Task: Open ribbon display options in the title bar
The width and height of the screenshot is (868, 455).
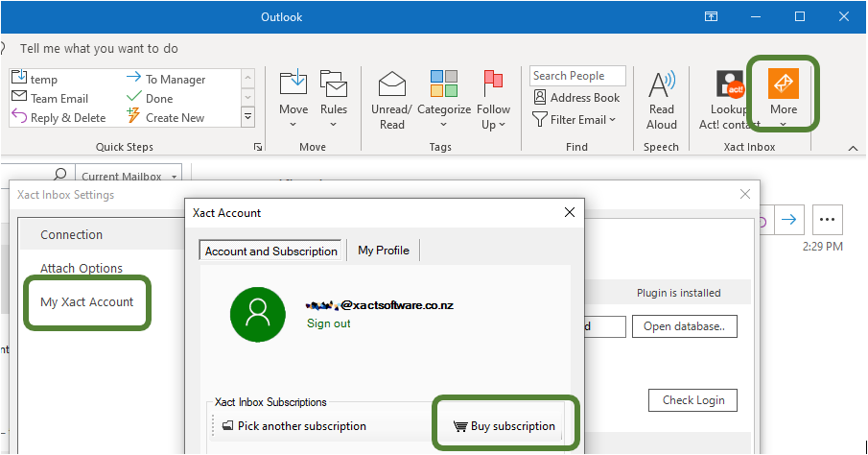Action: (711, 16)
